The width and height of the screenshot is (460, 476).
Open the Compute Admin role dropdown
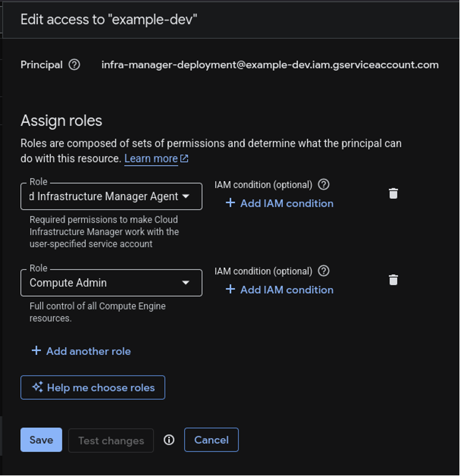click(x=186, y=283)
